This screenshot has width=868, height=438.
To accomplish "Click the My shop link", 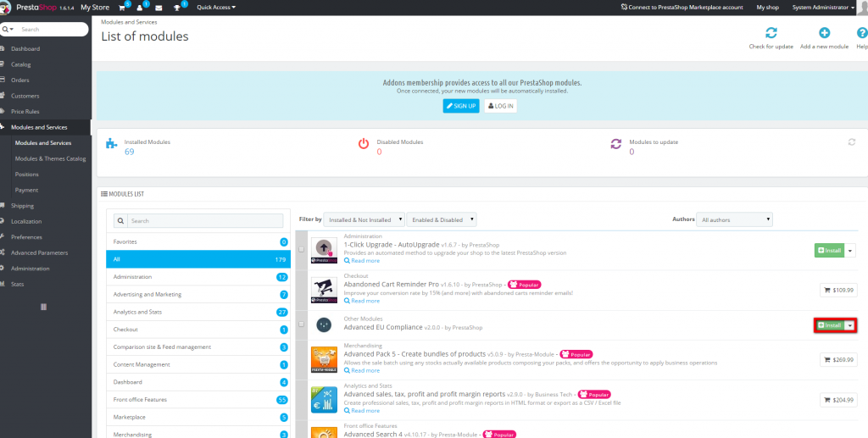I will click(x=768, y=8).
